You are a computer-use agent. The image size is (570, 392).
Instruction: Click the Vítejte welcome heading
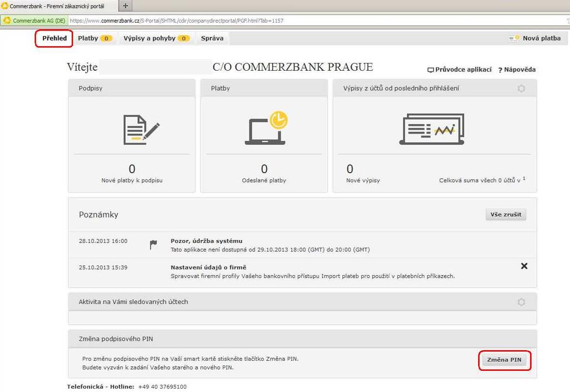(x=82, y=67)
